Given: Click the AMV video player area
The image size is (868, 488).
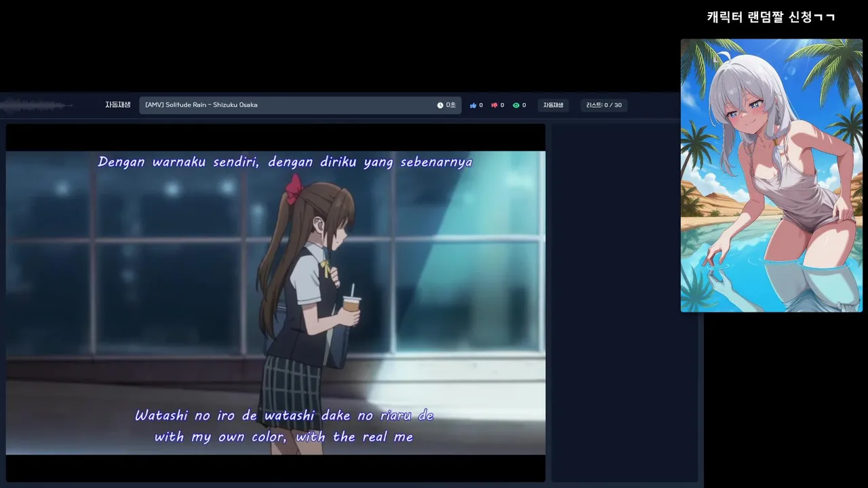Looking at the screenshot, I should click(x=275, y=302).
